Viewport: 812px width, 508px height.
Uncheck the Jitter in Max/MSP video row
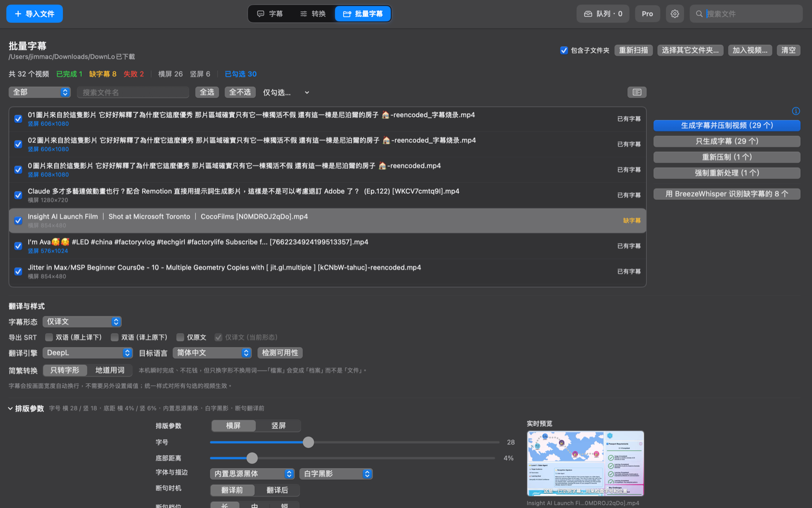click(18, 272)
